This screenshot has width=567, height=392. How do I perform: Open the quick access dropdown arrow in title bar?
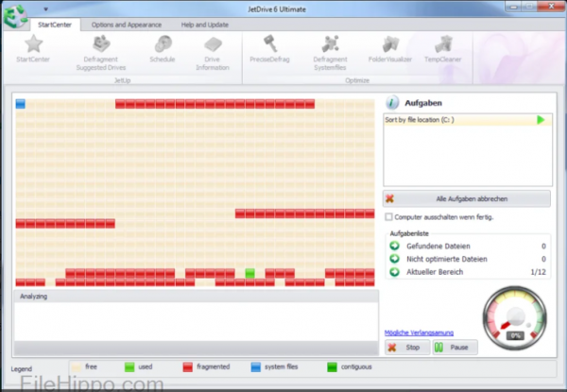pyautogui.click(x=46, y=9)
